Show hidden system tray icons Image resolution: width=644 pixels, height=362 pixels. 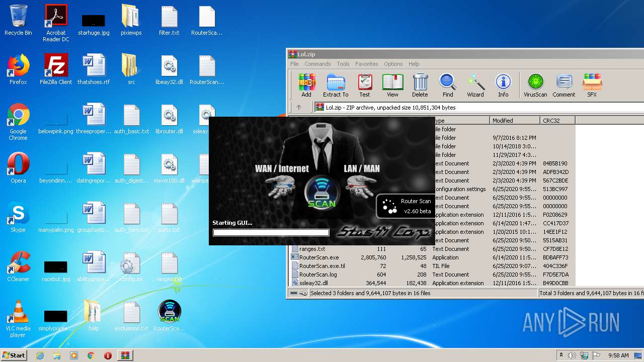(x=560, y=355)
